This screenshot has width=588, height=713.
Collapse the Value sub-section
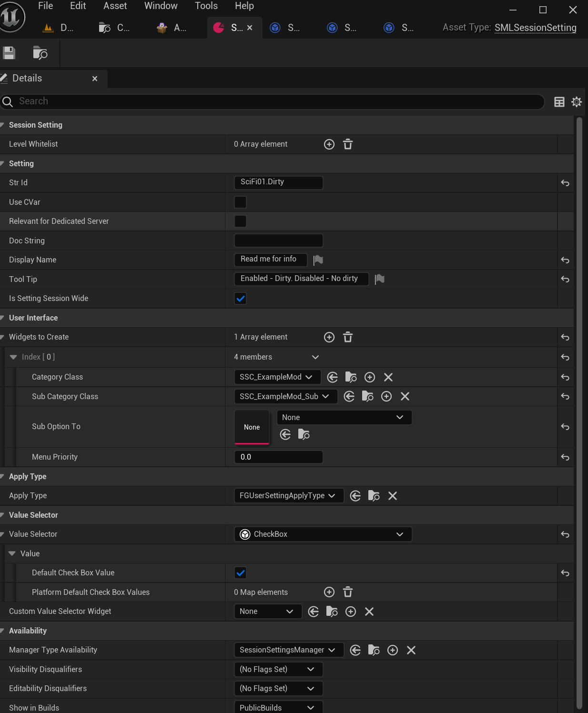[12, 553]
